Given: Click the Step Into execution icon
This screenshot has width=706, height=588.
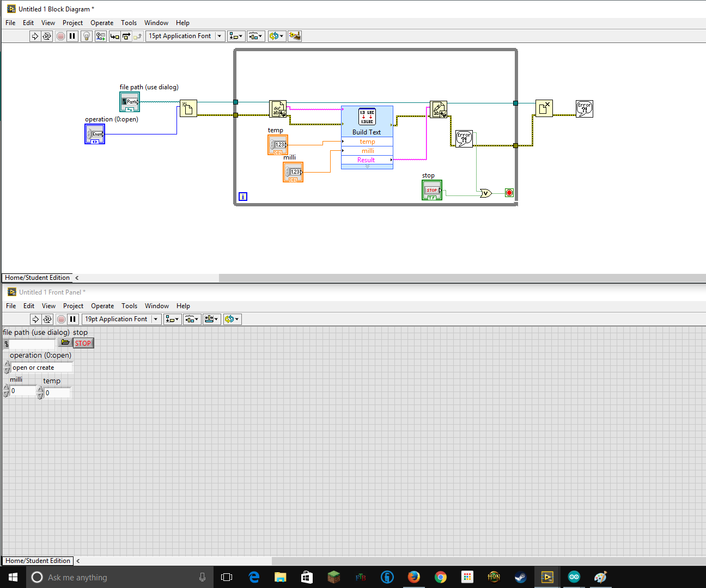Looking at the screenshot, I should [114, 36].
